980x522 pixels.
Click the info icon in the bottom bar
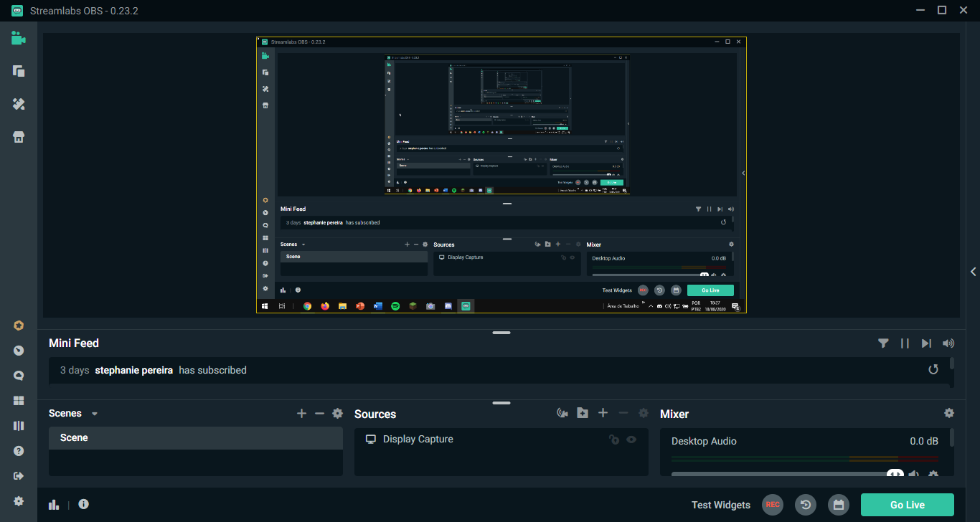coord(83,504)
